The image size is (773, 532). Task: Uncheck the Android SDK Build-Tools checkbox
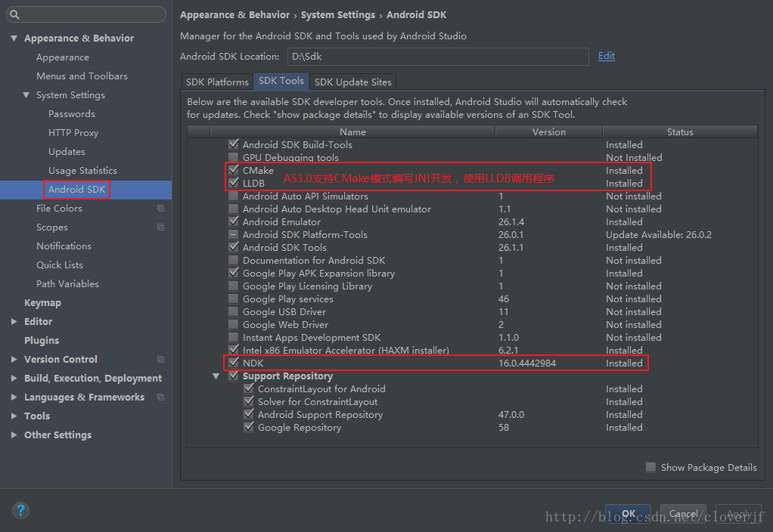[234, 144]
